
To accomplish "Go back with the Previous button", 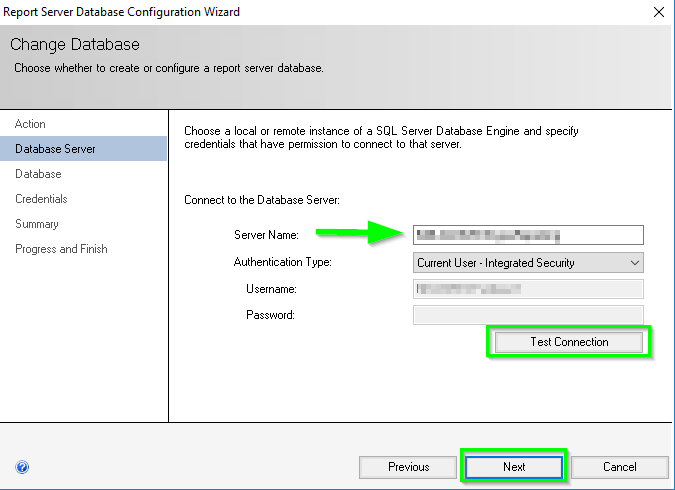I will pyautogui.click(x=408, y=467).
